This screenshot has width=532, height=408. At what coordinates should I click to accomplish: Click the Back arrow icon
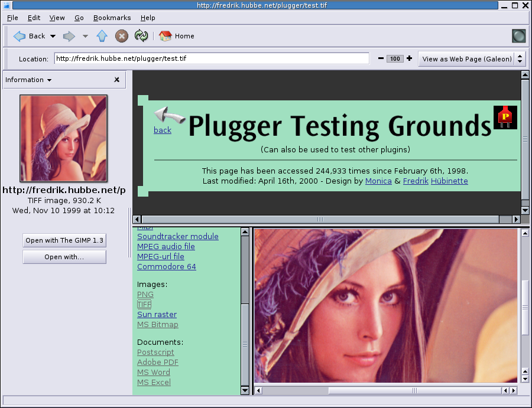tap(20, 36)
